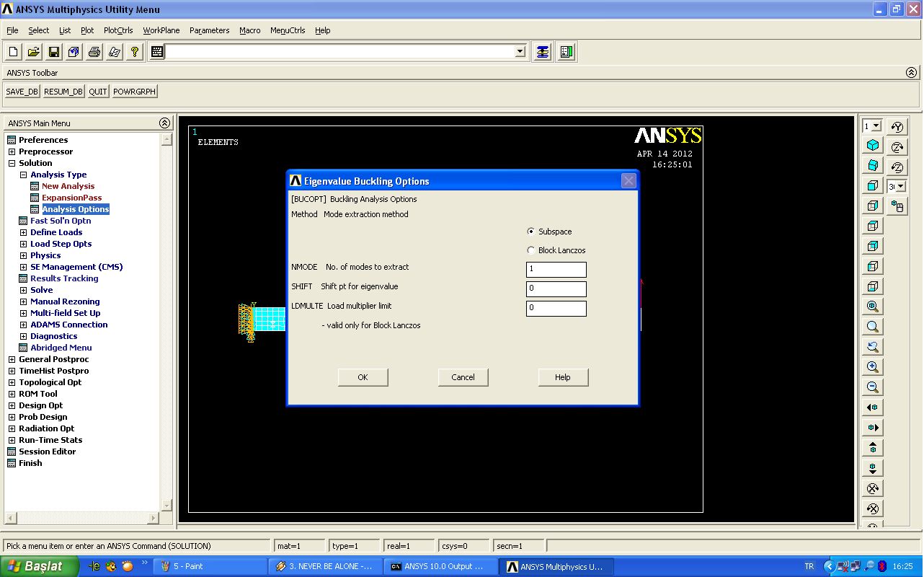Click the Open ANSYS File icon
Viewport: 924px width, 577px height.
pyautogui.click(x=34, y=52)
